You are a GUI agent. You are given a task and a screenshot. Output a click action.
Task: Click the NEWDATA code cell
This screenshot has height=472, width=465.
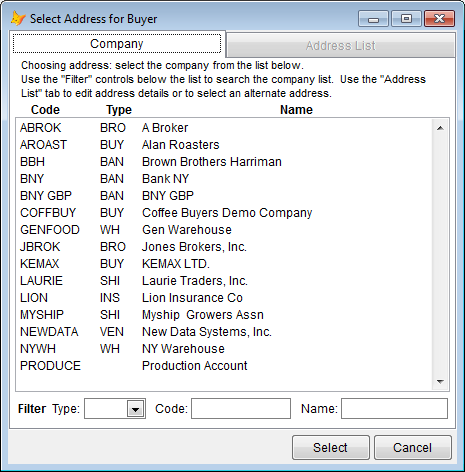click(x=49, y=332)
